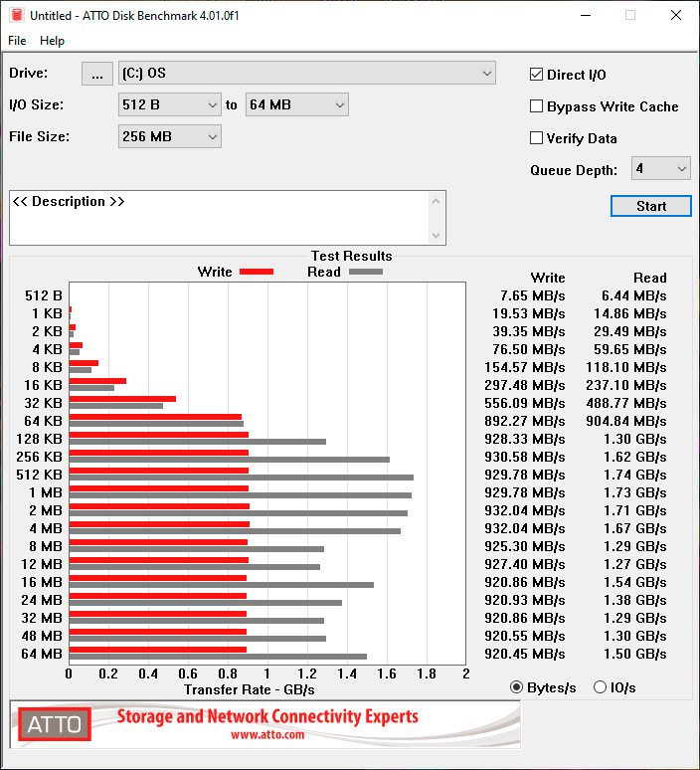Screen dimensions: 700x770
Task: Click the gray Read legend swatch
Action: tap(366, 272)
